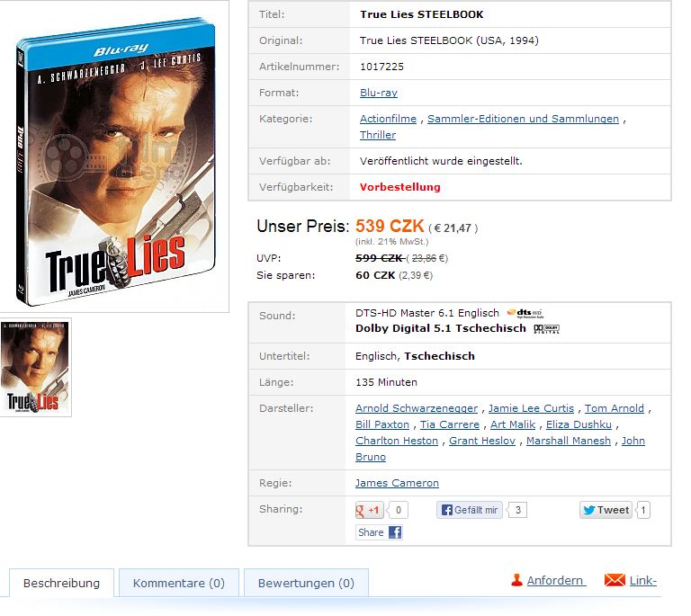Open the Sammler-Editionen und Sammlungen link
The image size is (691, 616).
(x=523, y=119)
